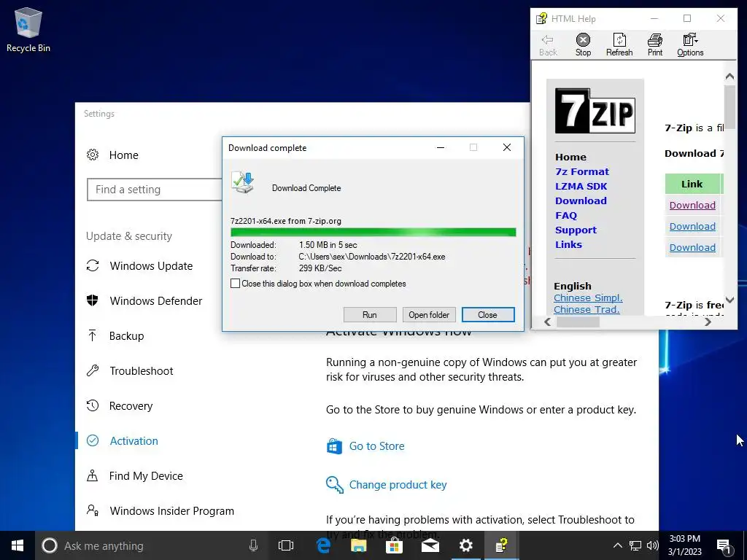
Task: Show hidden system tray icons
Action: [x=617, y=545]
